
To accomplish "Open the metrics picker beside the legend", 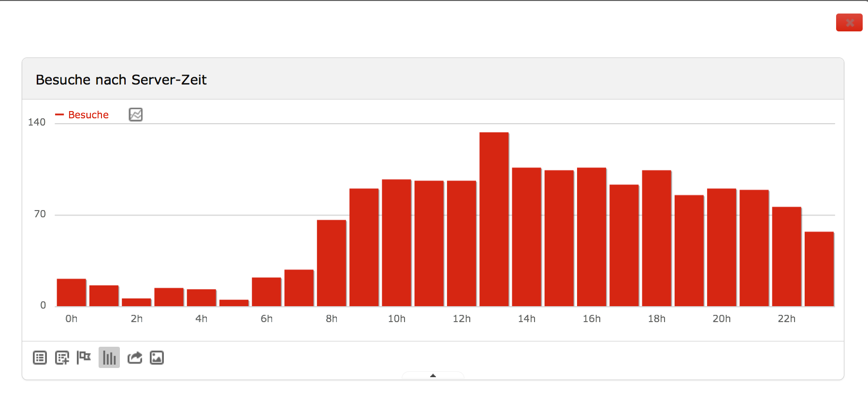I will (135, 114).
